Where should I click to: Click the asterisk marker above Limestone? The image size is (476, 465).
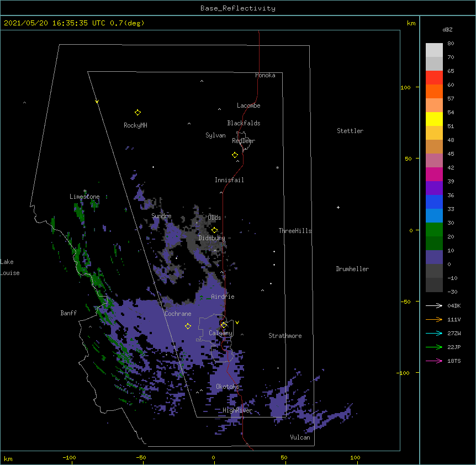(85, 191)
